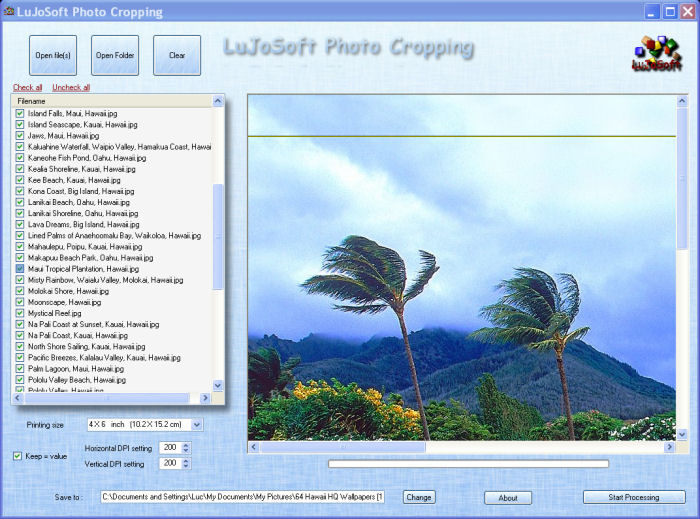Open the Printing size dropdown
This screenshot has width=700, height=519.
coord(197,425)
